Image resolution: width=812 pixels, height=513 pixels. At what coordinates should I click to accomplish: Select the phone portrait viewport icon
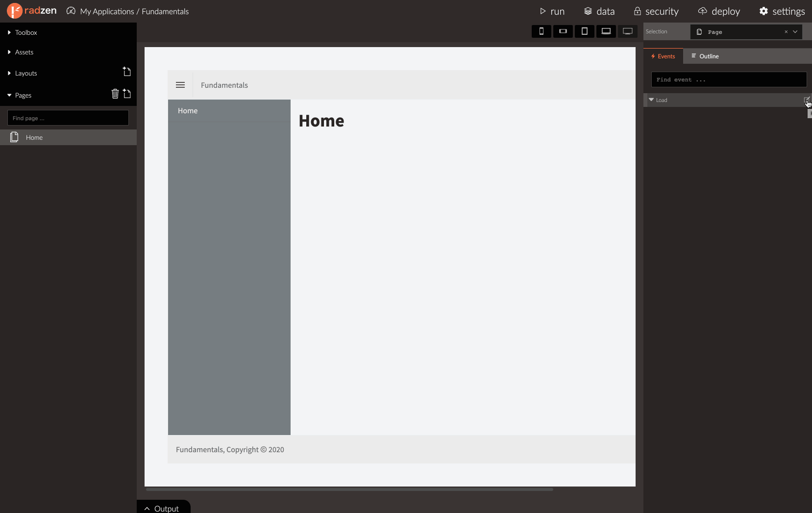(x=541, y=31)
